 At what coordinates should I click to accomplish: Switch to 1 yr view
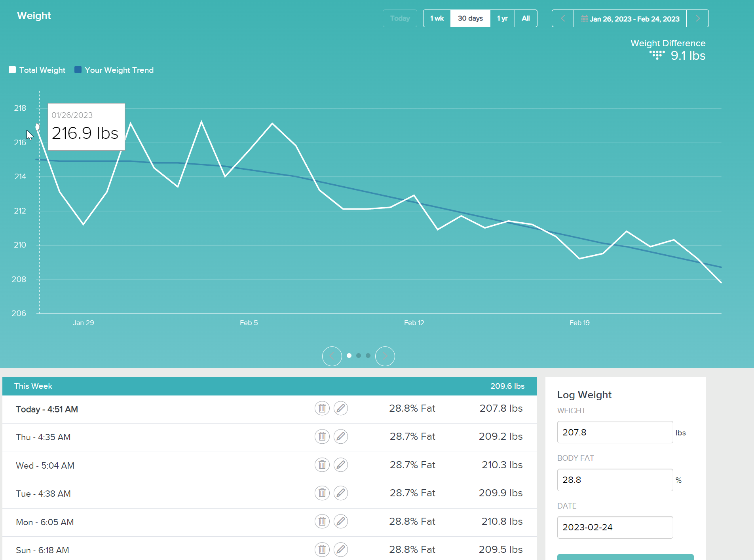point(502,19)
